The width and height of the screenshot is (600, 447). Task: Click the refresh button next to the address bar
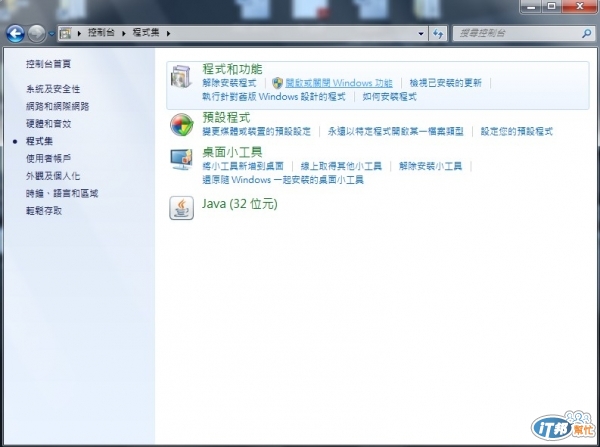(438, 34)
